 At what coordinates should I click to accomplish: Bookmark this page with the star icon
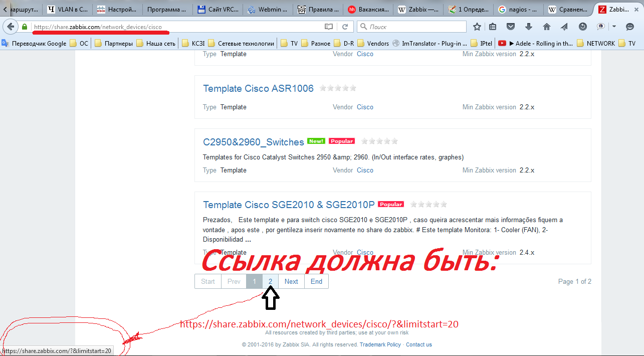point(477,27)
